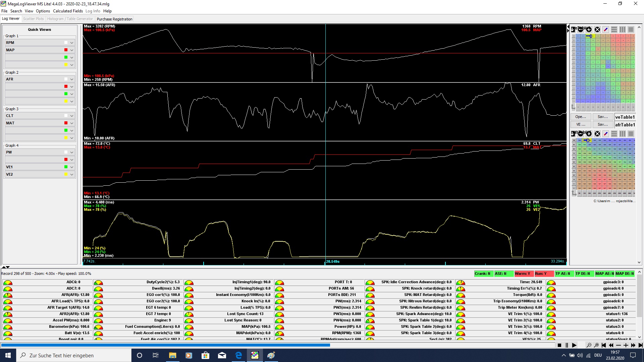Click the Zoom In magnifier icon

pos(596,345)
